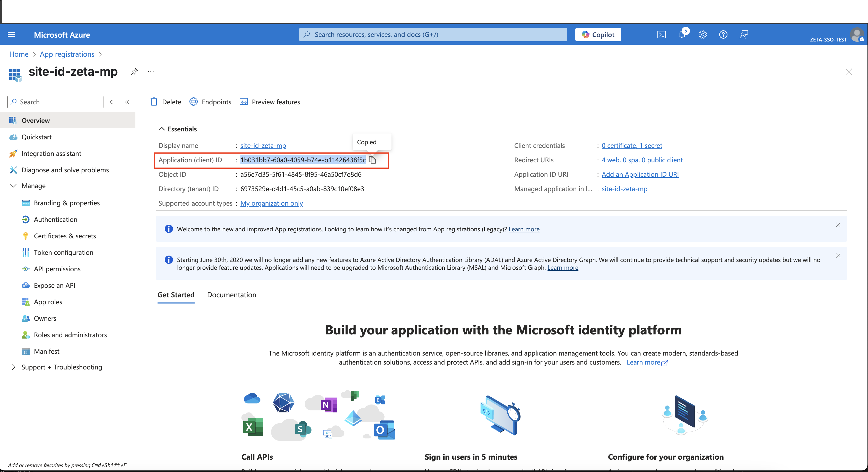Click the help question mark icon
This screenshot has width=868, height=472.
pyautogui.click(x=723, y=34)
